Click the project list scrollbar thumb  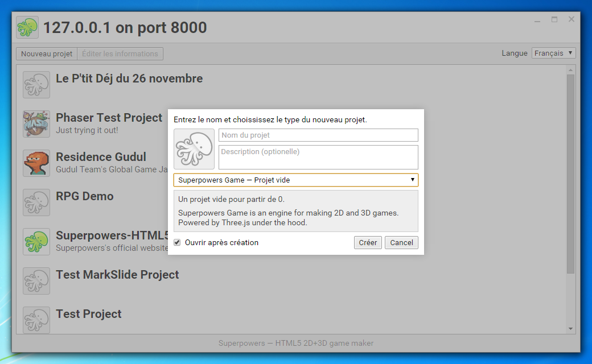[570, 174]
